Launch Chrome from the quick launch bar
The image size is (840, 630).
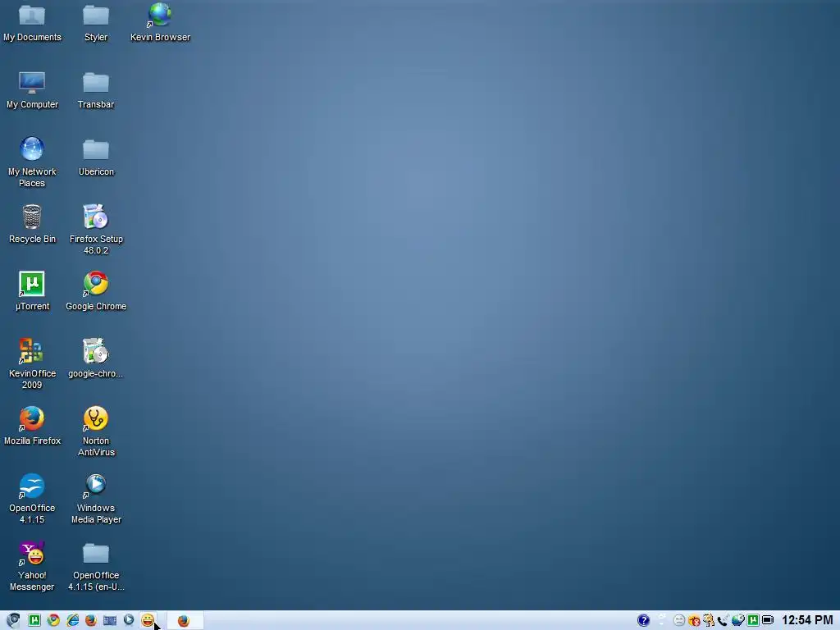tap(53, 620)
